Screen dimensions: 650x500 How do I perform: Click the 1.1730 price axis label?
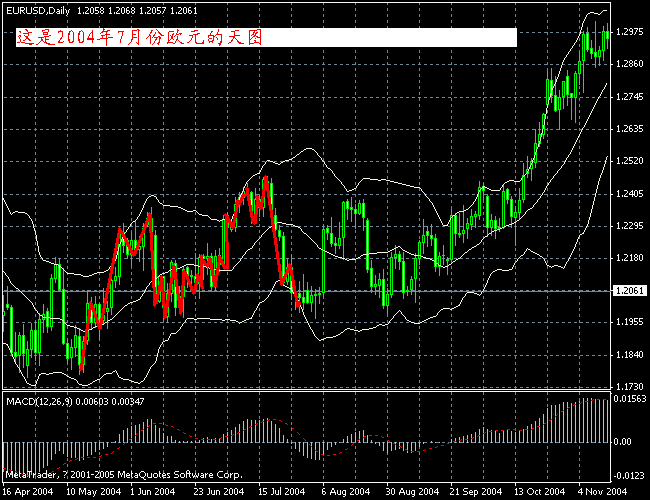[x=628, y=386]
